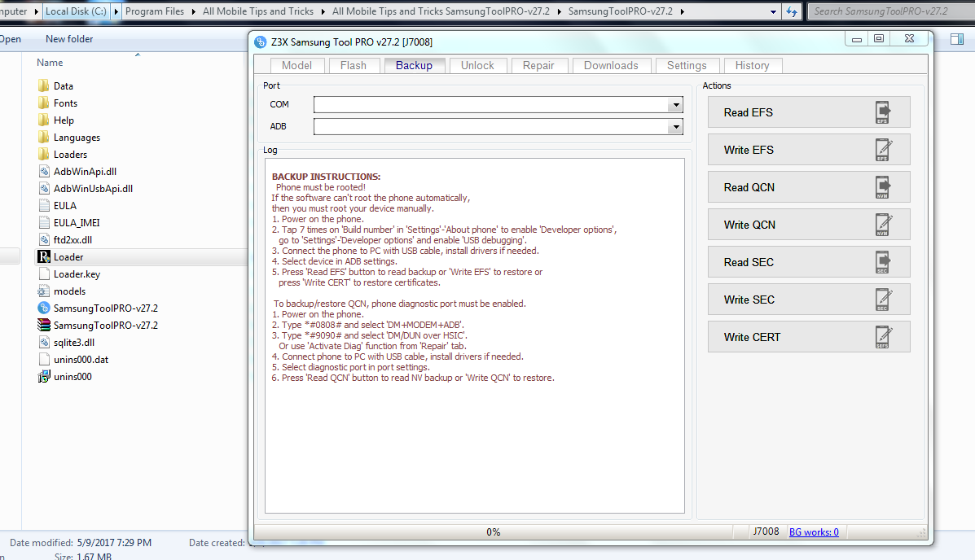
Task: Select the SamsungToolPRO-v27.2 WinRAR archive icon
Action: 43,325
